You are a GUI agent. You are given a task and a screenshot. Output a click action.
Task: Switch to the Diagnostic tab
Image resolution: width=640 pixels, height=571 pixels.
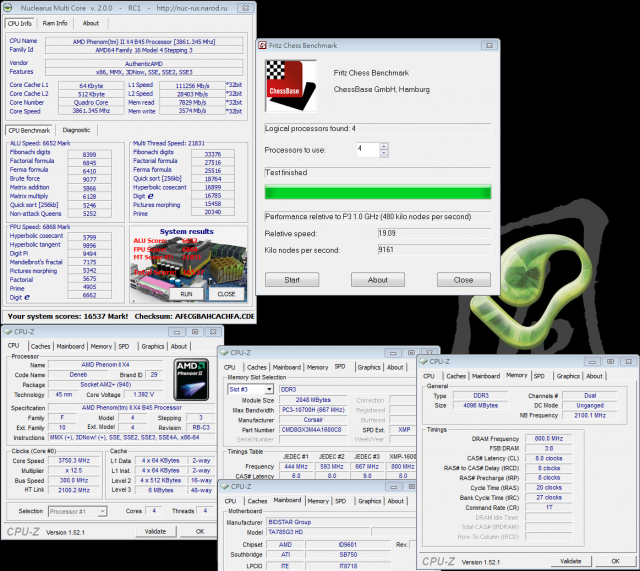point(76,130)
